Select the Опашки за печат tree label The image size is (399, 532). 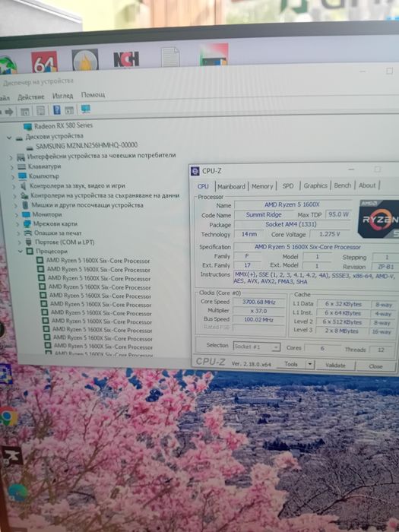click(58, 233)
